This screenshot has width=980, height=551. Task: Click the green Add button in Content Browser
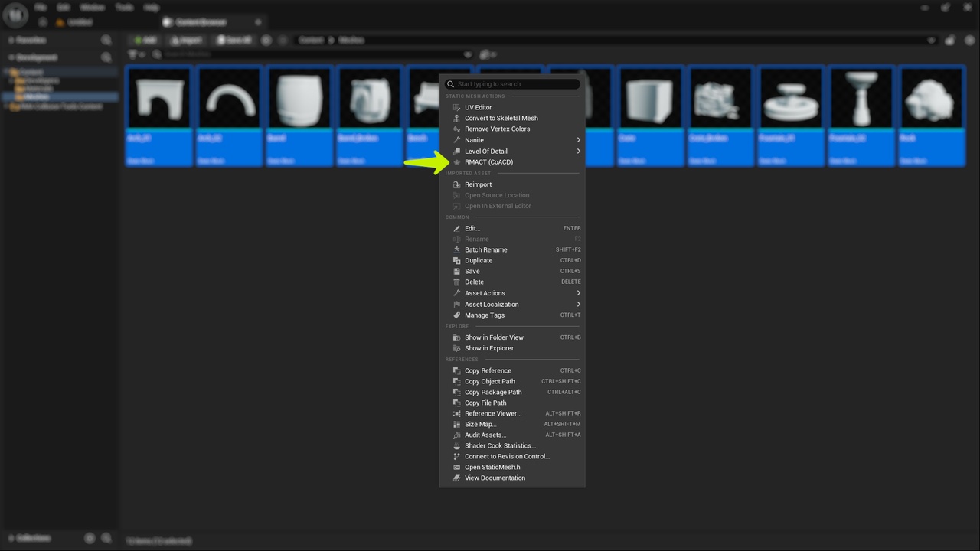click(x=145, y=40)
